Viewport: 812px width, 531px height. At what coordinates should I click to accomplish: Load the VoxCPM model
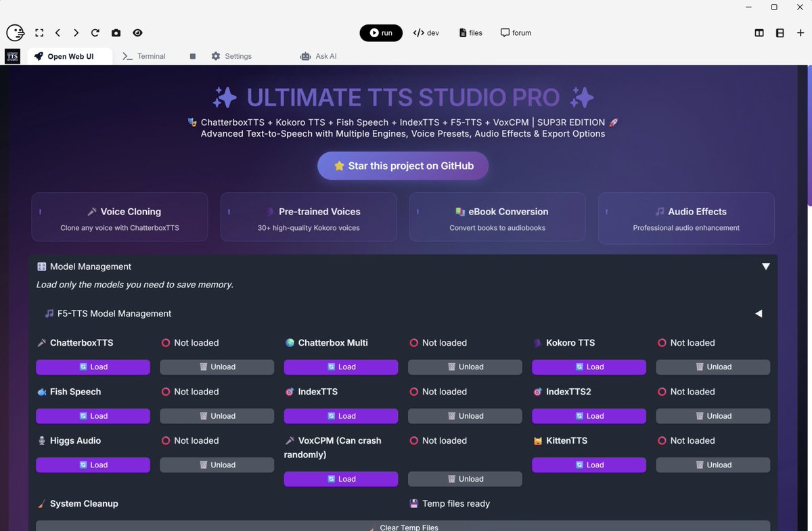pos(341,479)
